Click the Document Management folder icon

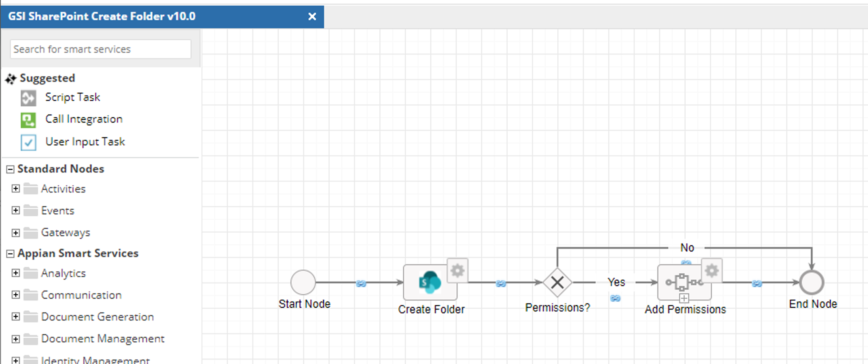[31, 339]
